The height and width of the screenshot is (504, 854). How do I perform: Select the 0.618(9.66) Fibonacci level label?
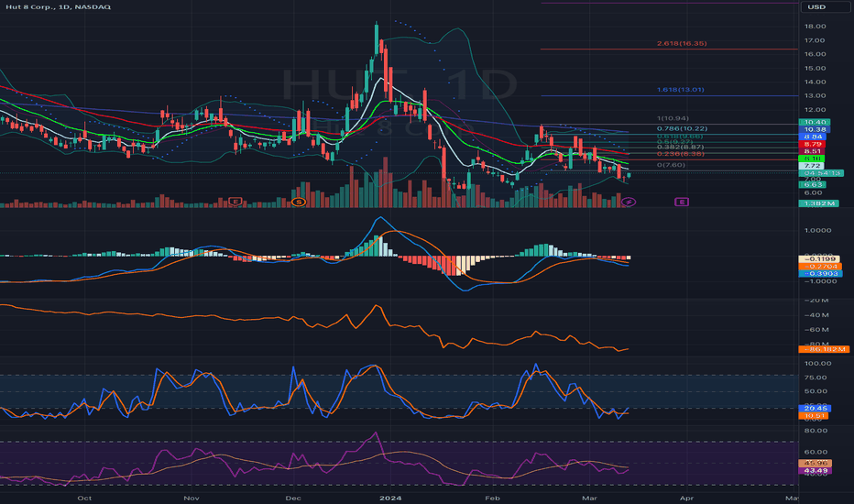pyautogui.click(x=680, y=137)
